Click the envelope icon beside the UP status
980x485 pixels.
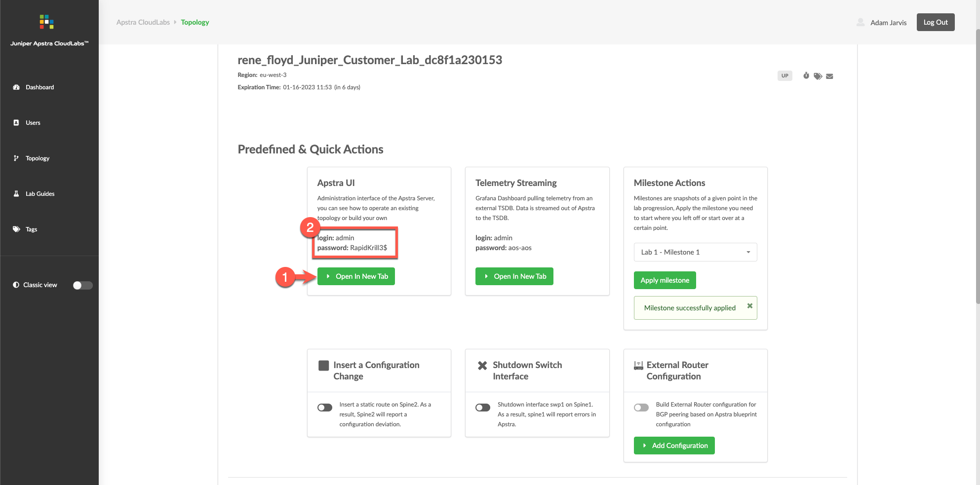pyautogui.click(x=829, y=75)
